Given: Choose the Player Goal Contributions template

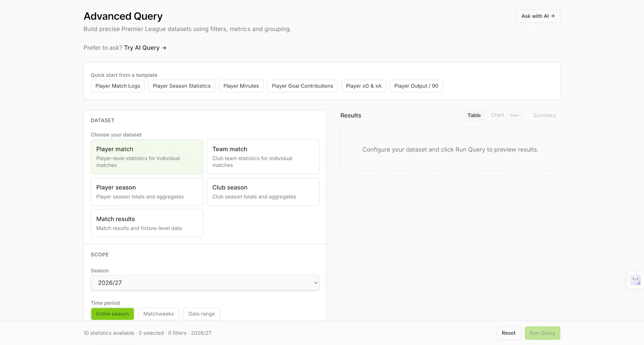Looking at the screenshot, I should pos(302,86).
